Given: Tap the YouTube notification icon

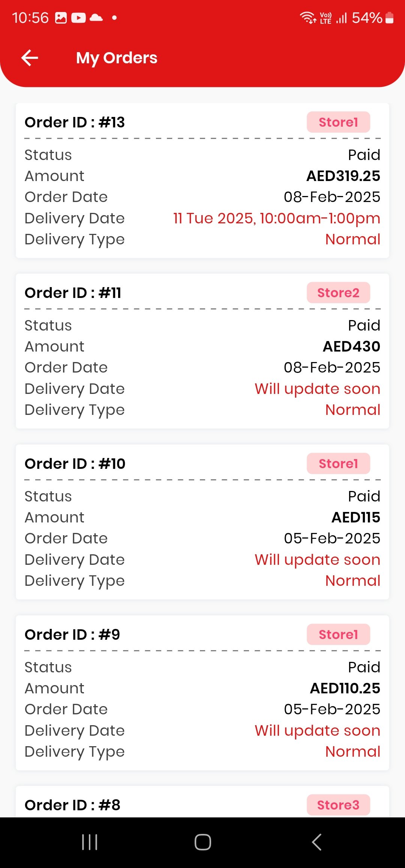Looking at the screenshot, I should [x=78, y=18].
